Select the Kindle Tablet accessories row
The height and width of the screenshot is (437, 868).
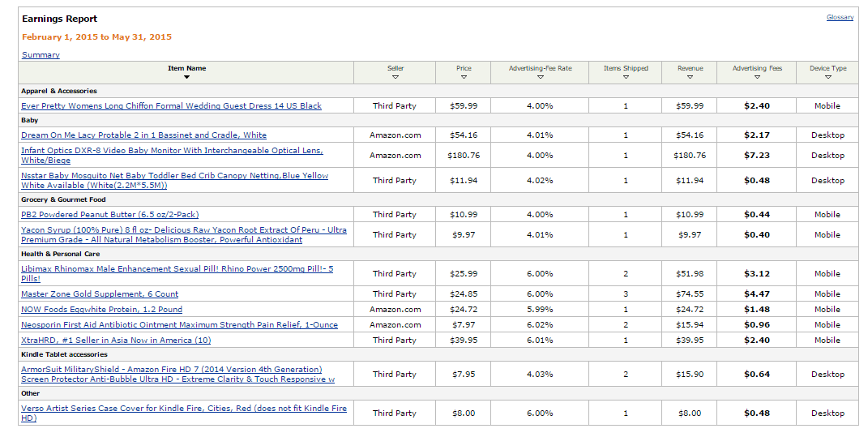coord(438,354)
